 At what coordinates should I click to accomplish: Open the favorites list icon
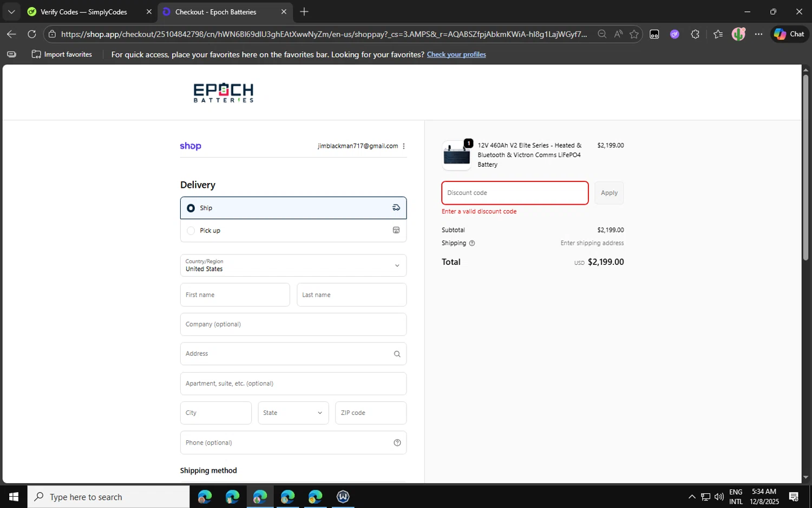(718, 34)
